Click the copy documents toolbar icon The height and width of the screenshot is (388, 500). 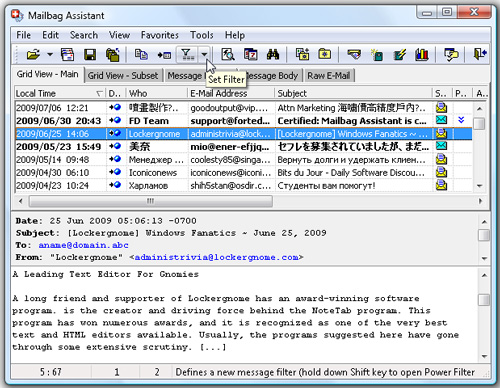[141, 54]
